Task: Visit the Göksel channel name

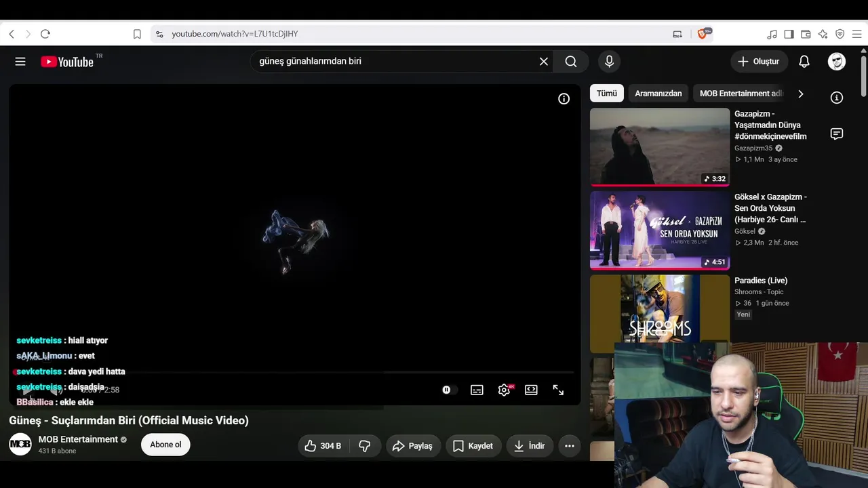Action: tap(745, 231)
